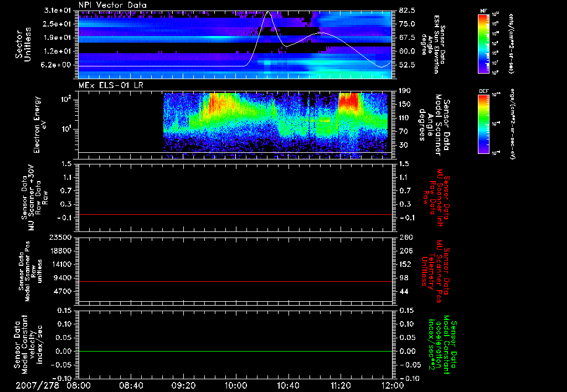Click the NPI Vector Data panel title
567x392 pixels.
(x=112, y=5)
